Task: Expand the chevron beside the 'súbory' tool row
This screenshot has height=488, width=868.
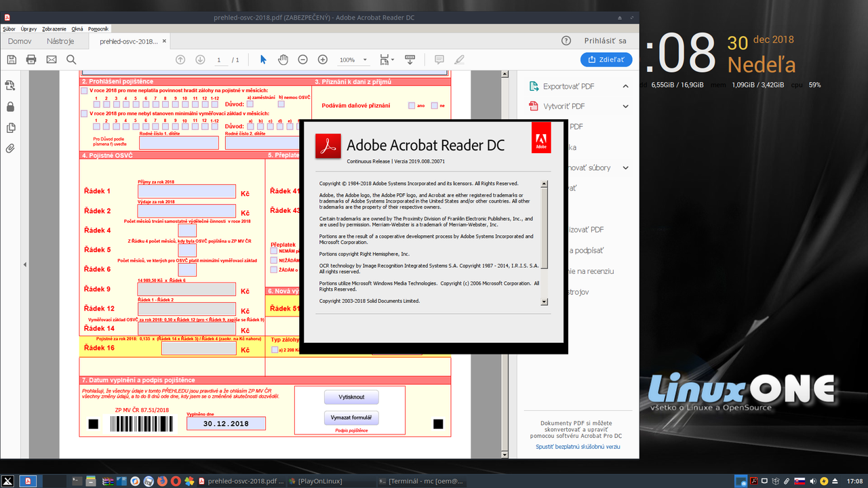Action: point(625,167)
